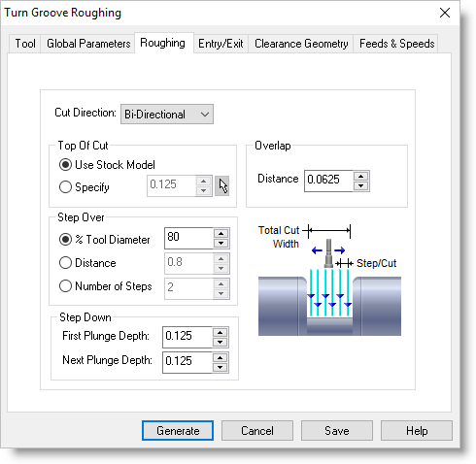Click the Specify top of cut value field
The height and width of the screenshot is (464, 476).
tap(171, 185)
